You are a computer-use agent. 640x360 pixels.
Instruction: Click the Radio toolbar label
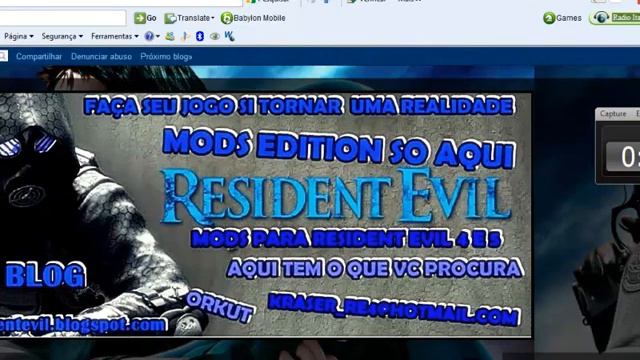click(x=626, y=17)
